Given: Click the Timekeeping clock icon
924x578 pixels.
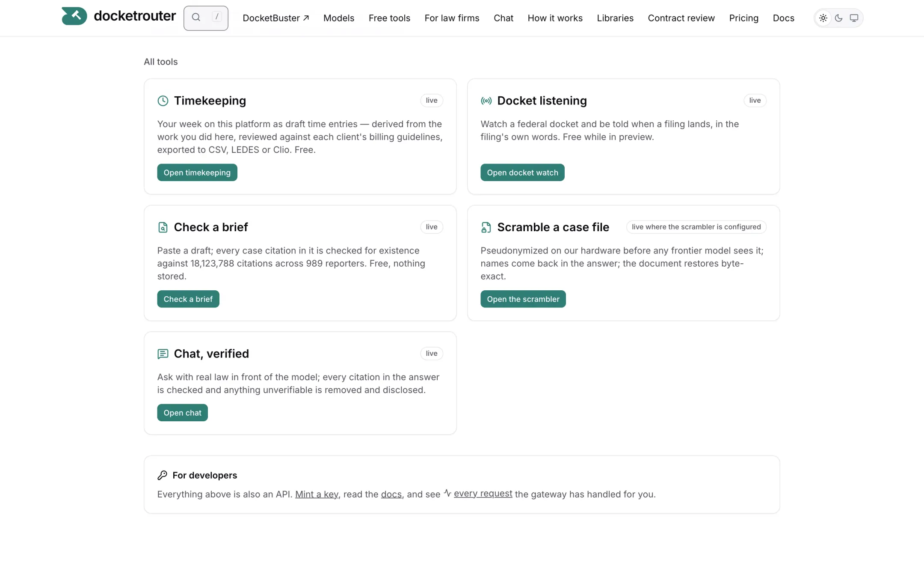Looking at the screenshot, I should pyautogui.click(x=163, y=101).
